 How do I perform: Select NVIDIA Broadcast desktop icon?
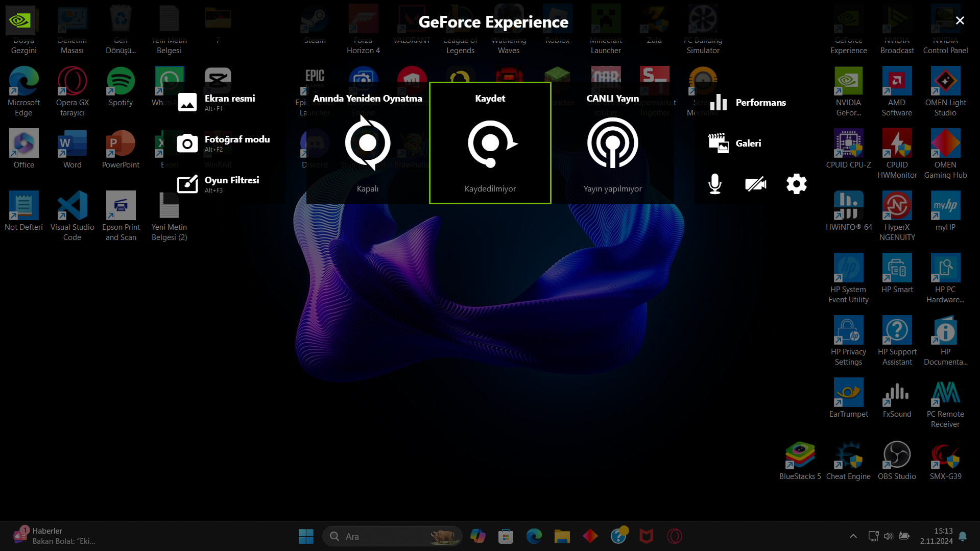click(x=897, y=29)
